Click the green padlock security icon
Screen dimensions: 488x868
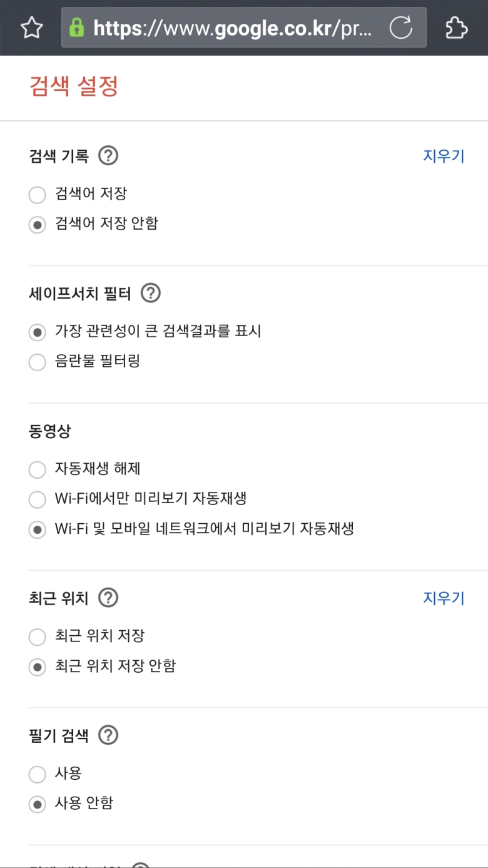(77, 28)
